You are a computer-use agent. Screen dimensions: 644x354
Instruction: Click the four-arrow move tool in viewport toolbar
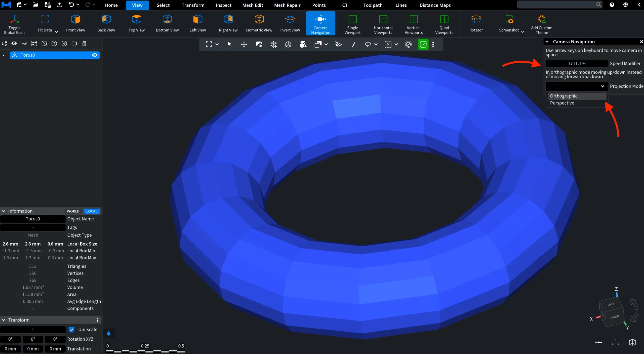[x=244, y=44]
